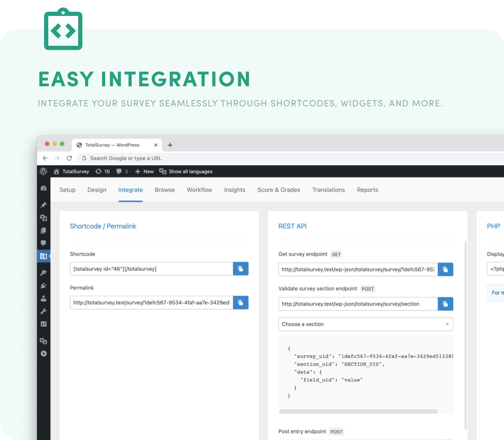
Task: Copy the Validate survey section endpoint URL
Action: click(445, 304)
